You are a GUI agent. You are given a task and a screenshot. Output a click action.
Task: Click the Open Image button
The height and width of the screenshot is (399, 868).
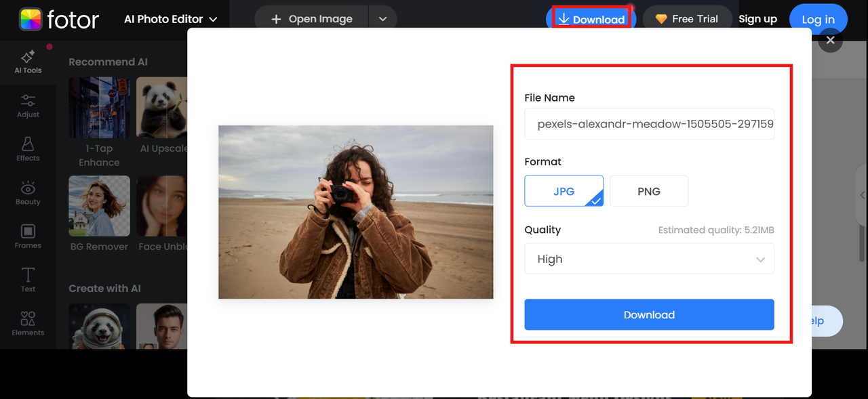(312, 19)
